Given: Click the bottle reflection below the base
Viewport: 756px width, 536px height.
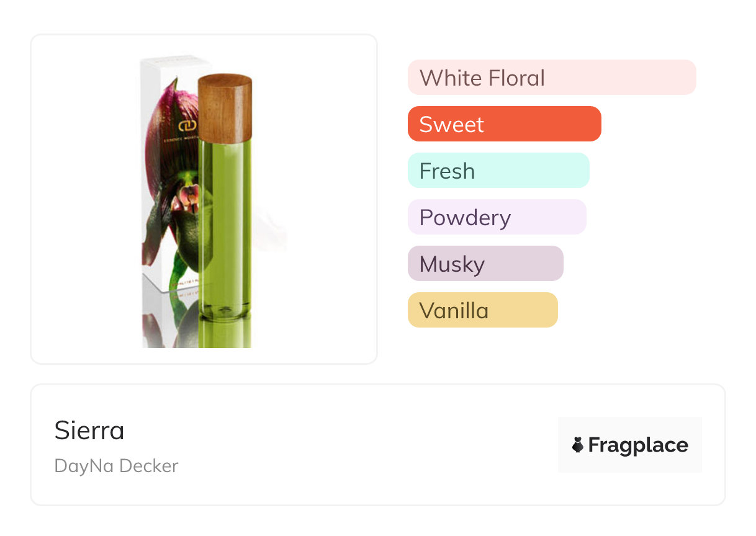Looking at the screenshot, I should click(x=226, y=335).
